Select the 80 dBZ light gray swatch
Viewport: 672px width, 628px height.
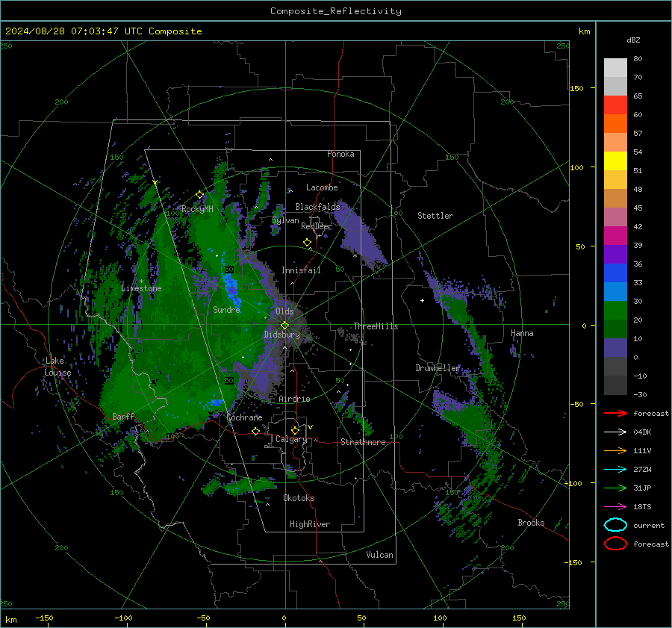(615, 68)
